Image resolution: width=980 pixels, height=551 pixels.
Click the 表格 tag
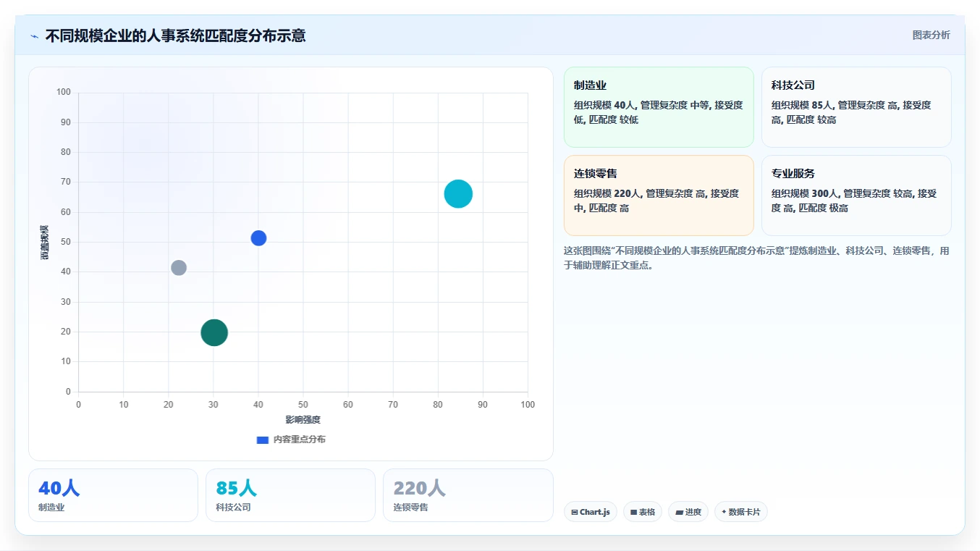(x=643, y=512)
